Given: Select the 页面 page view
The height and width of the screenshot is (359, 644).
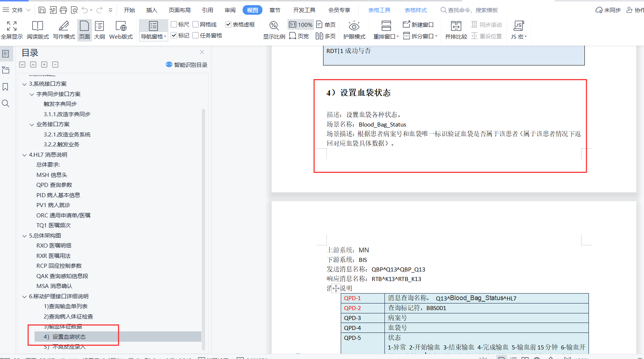Looking at the screenshot, I should tap(84, 30).
